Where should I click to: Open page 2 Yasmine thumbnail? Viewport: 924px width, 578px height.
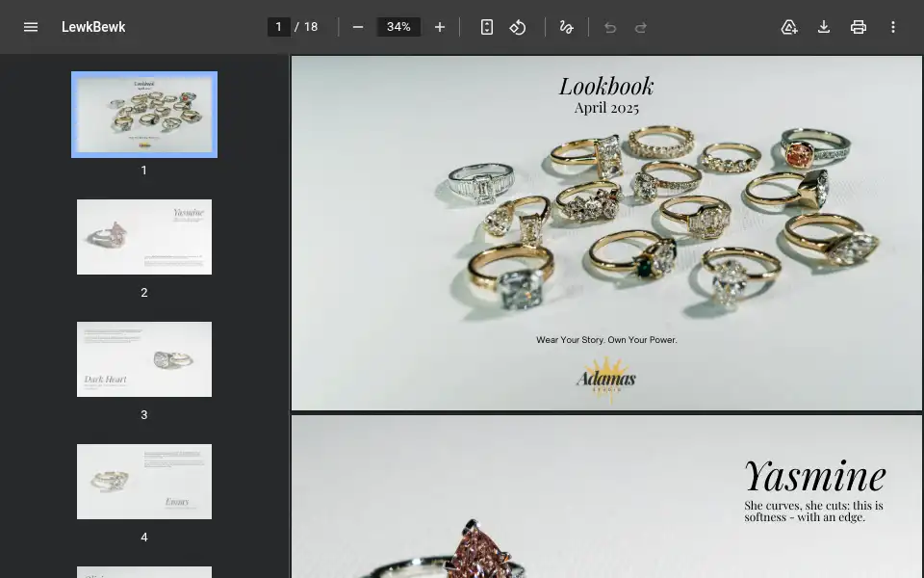click(x=144, y=237)
